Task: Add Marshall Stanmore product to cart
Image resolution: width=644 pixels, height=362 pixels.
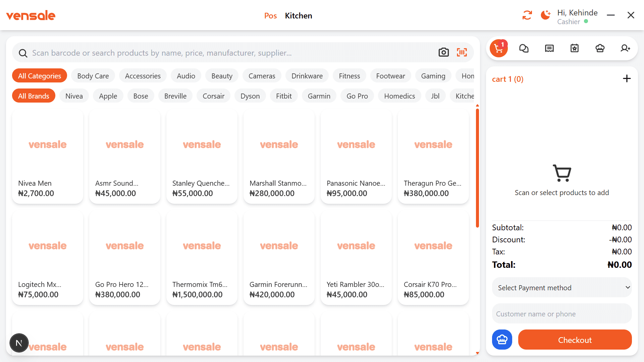Action: point(279,157)
